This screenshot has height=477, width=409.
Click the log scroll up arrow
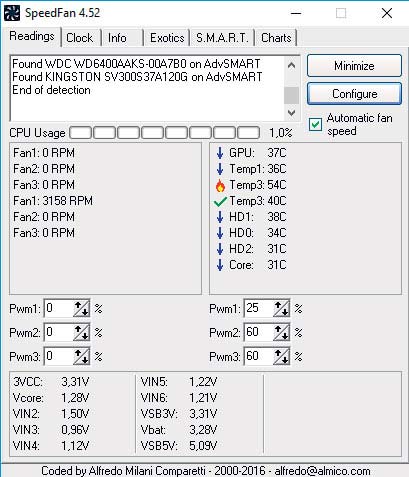(291, 65)
